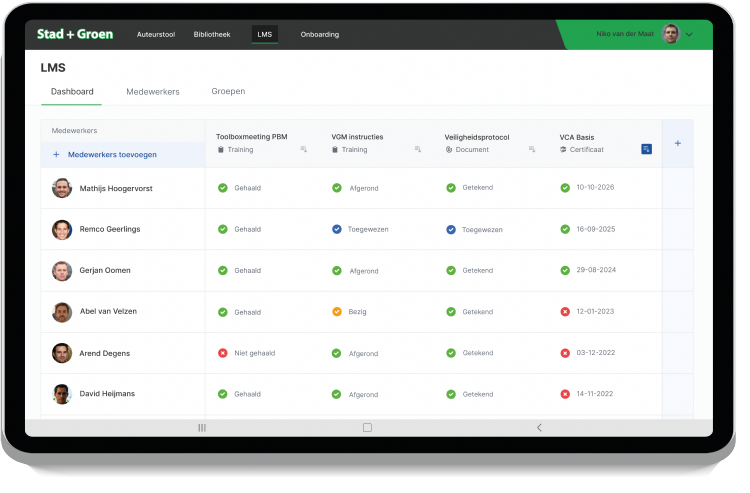The image size is (750, 493).
Task: Open the Auteurstool menu item
Action: (x=155, y=34)
